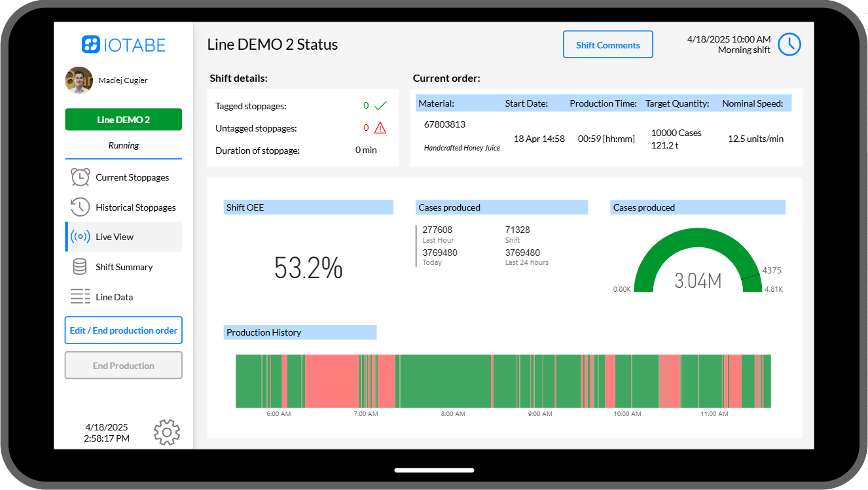Click the Shift Summary database icon
Viewport: 868px width, 490px height.
80,267
